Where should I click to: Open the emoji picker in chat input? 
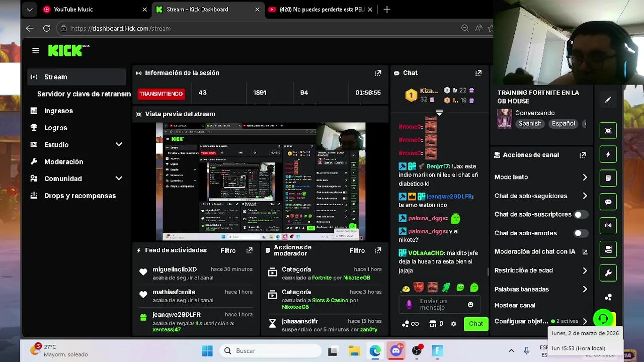(470, 305)
